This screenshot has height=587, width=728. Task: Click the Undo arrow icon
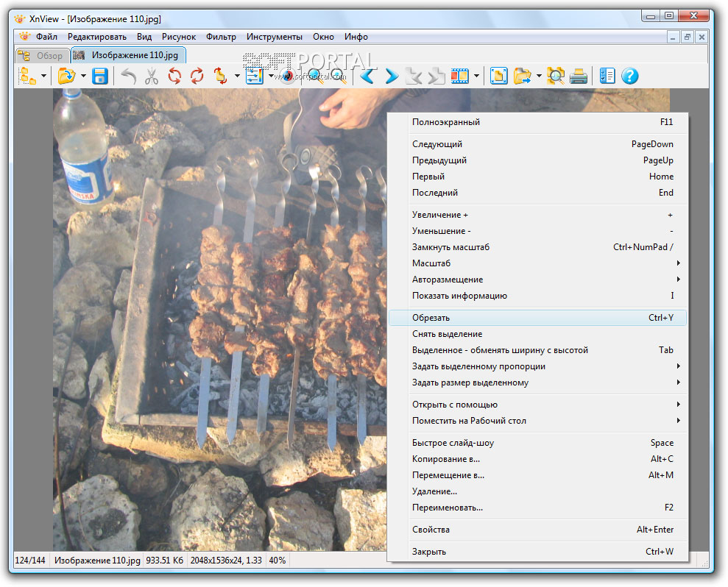128,76
